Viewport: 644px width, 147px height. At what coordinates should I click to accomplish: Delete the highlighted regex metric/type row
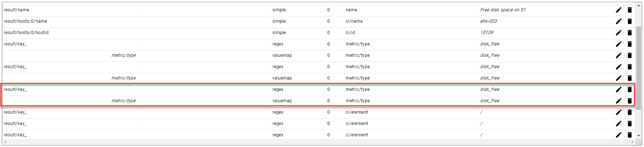[x=630, y=89]
